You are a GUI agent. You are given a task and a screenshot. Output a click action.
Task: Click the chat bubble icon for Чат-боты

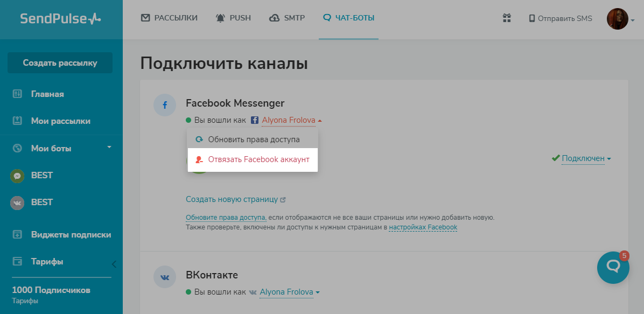[x=327, y=18]
